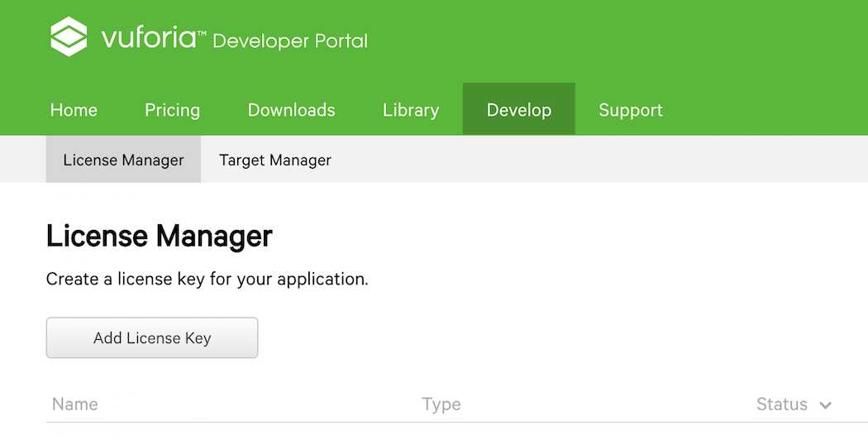868x440 pixels.
Task: Open the Vuforia Developer Portal title link
Action: tap(235, 39)
